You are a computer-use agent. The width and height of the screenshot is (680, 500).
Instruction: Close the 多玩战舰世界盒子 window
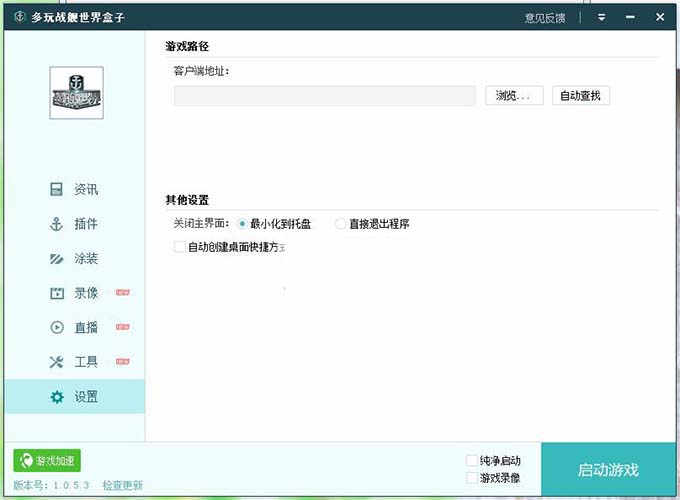point(660,17)
